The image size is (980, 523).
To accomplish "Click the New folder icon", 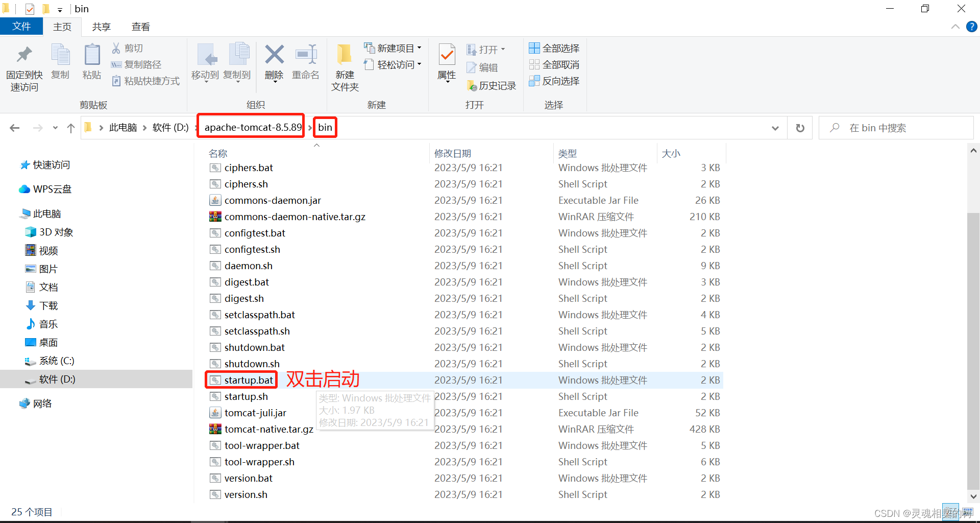I will [x=345, y=55].
